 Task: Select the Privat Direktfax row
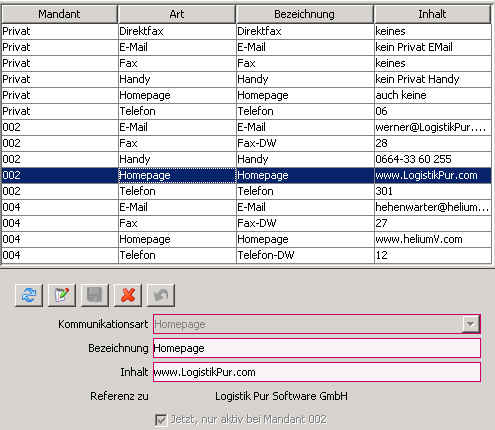[246, 31]
